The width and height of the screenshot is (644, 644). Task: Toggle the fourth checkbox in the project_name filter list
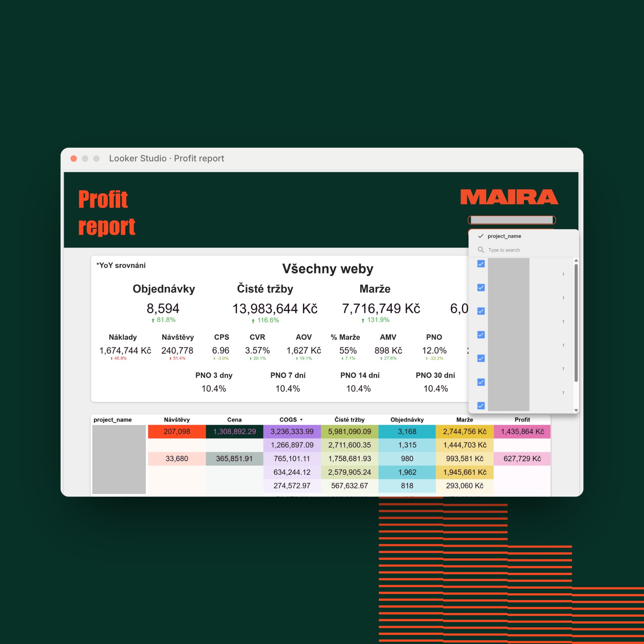(x=481, y=335)
